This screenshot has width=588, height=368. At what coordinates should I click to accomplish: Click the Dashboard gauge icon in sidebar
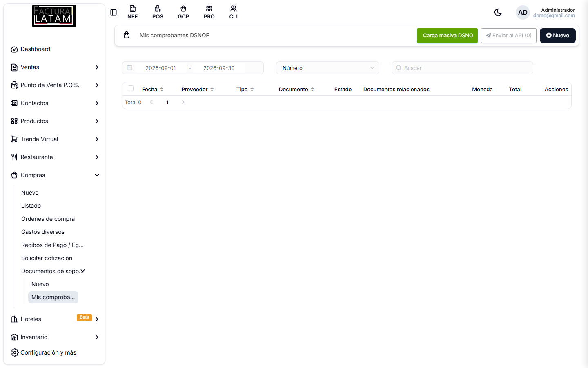(14, 49)
